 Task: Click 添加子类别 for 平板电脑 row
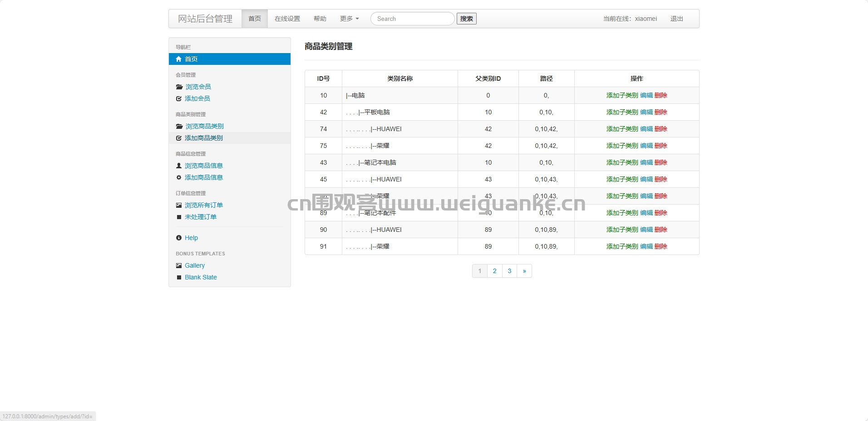[622, 112]
